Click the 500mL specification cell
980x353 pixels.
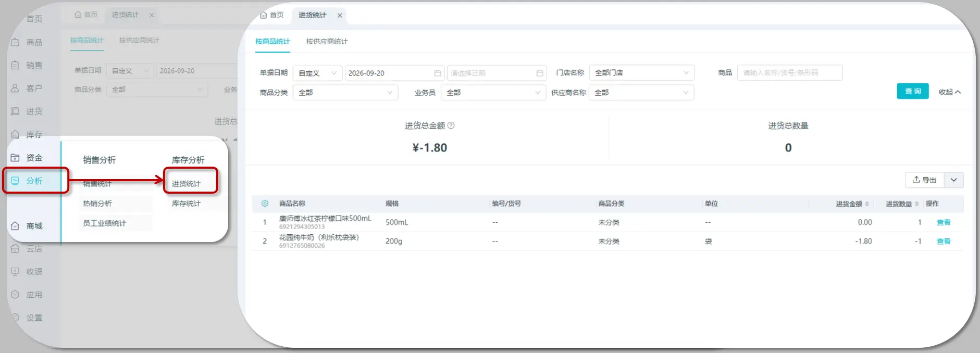(x=396, y=222)
